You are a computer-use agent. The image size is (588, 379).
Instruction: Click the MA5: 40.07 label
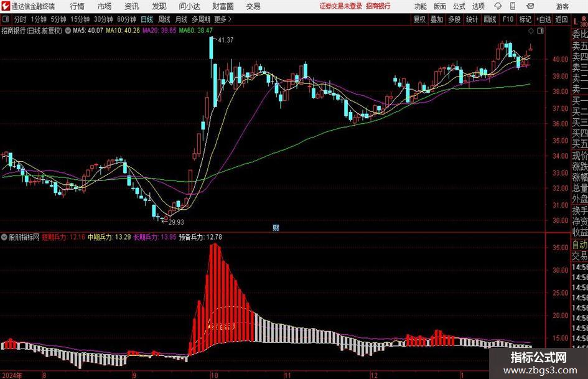click(88, 30)
